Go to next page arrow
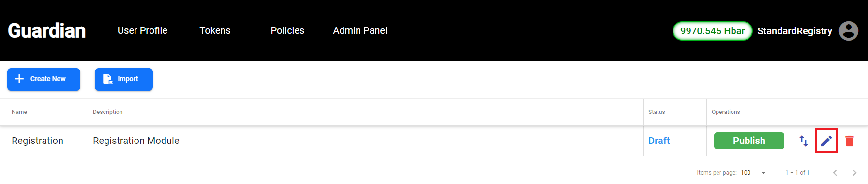 (x=854, y=173)
